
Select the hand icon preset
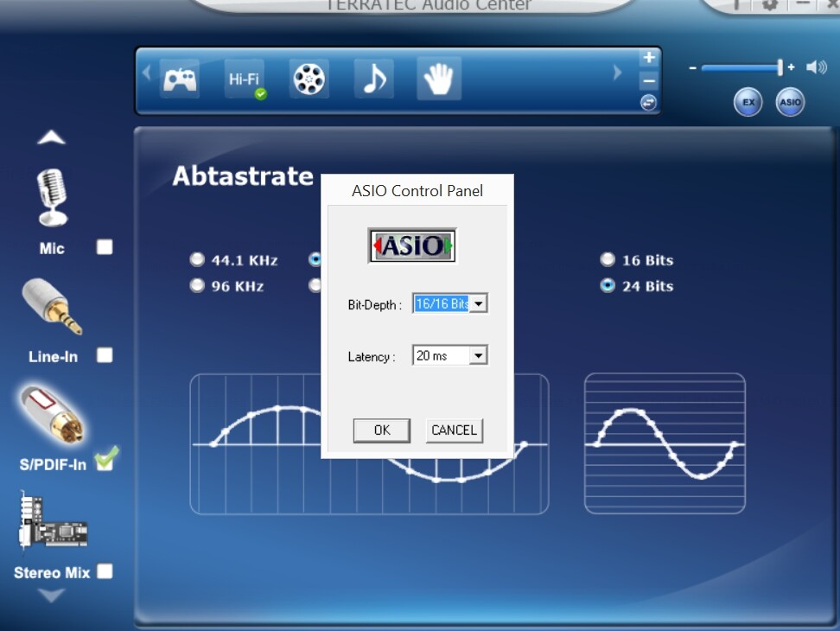pyautogui.click(x=438, y=80)
